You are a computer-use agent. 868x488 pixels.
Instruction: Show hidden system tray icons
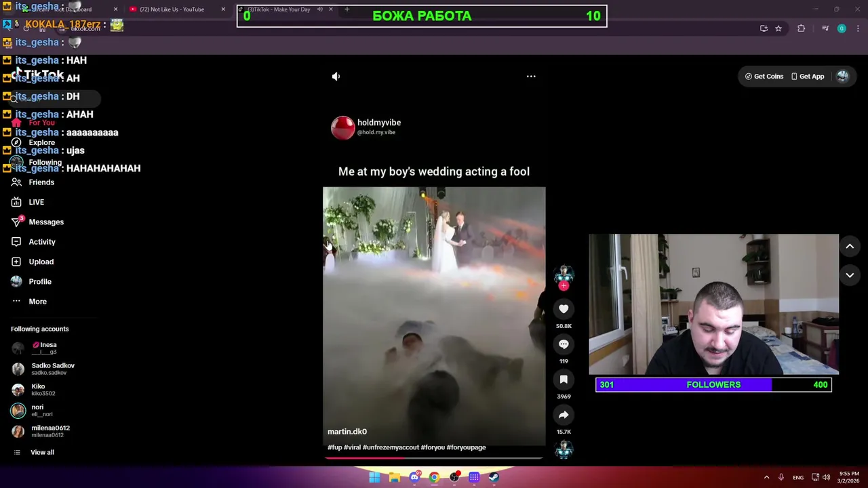pos(766,477)
